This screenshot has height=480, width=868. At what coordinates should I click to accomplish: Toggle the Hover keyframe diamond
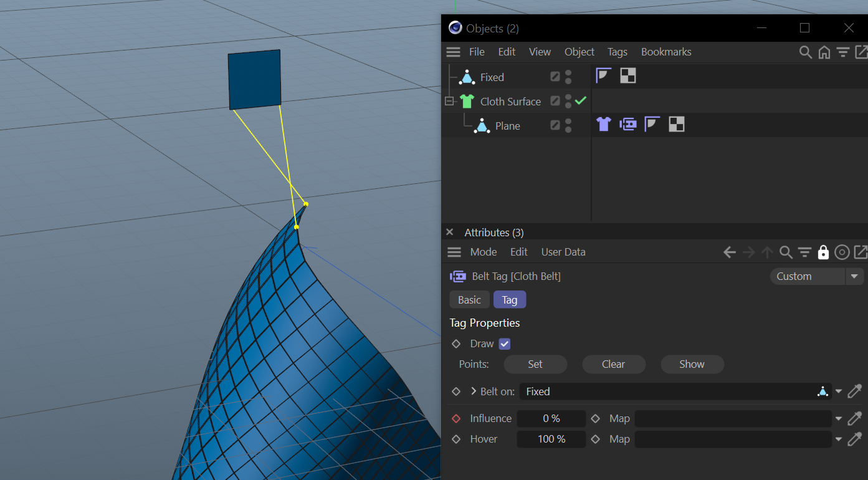click(456, 439)
